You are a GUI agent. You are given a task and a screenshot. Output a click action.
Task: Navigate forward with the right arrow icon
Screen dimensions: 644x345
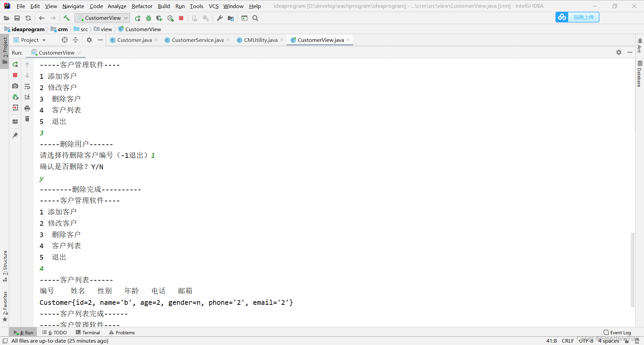point(53,18)
